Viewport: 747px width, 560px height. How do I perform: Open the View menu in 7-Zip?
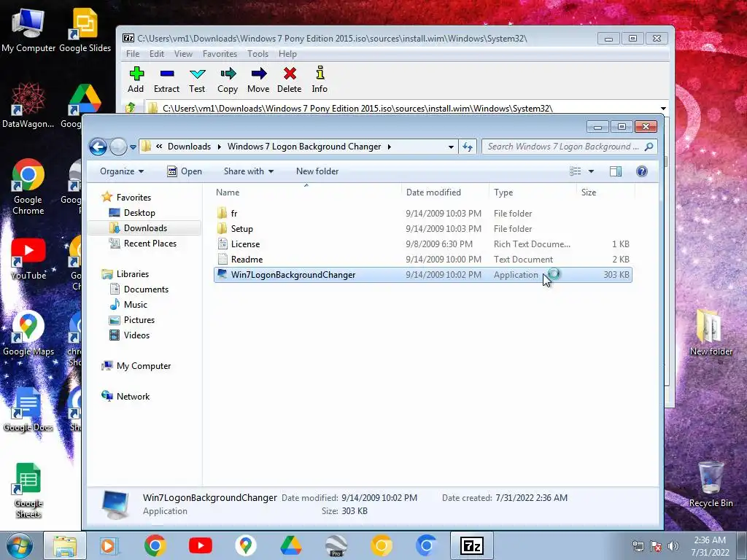point(183,54)
